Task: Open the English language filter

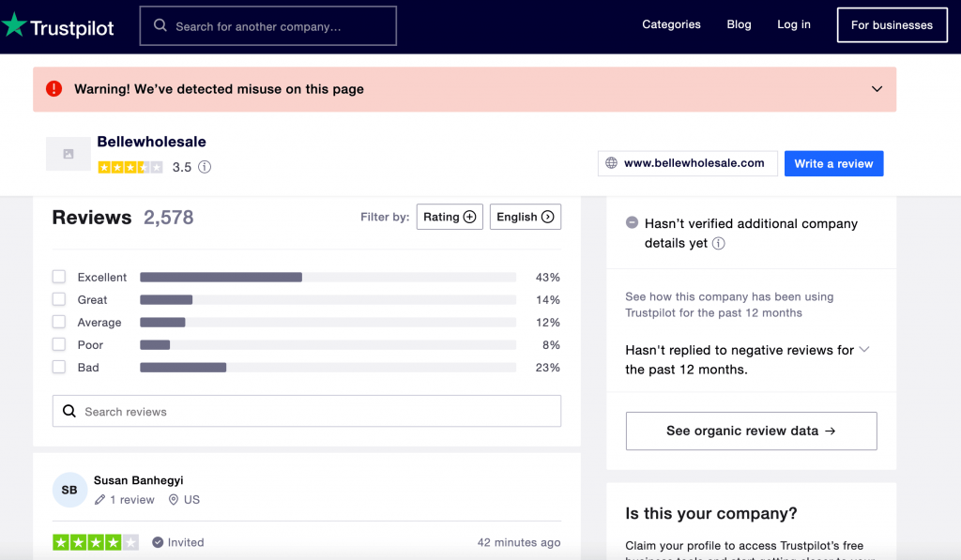Action: [525, 217]
